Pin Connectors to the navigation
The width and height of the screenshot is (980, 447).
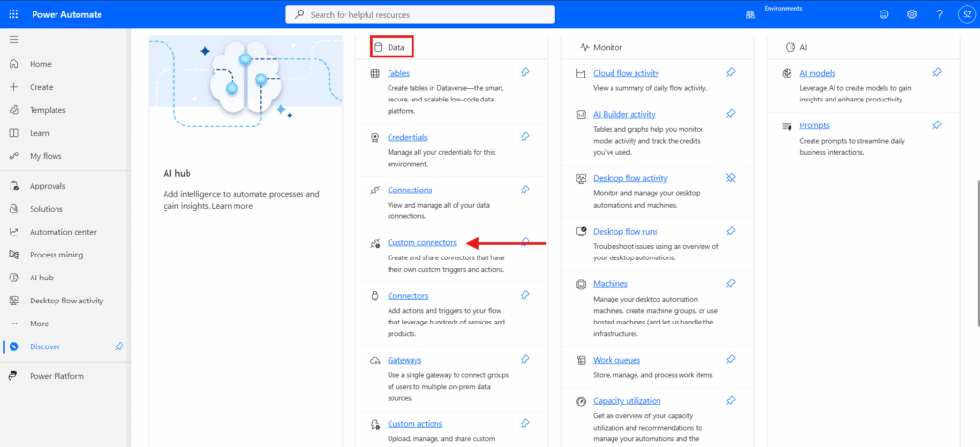point(525,295)
